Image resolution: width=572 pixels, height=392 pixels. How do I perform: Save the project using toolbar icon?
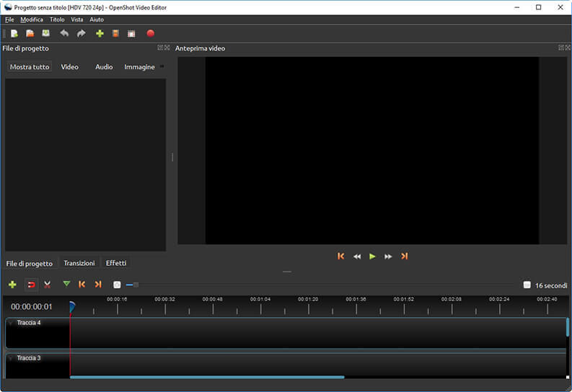tap(45, 34)
